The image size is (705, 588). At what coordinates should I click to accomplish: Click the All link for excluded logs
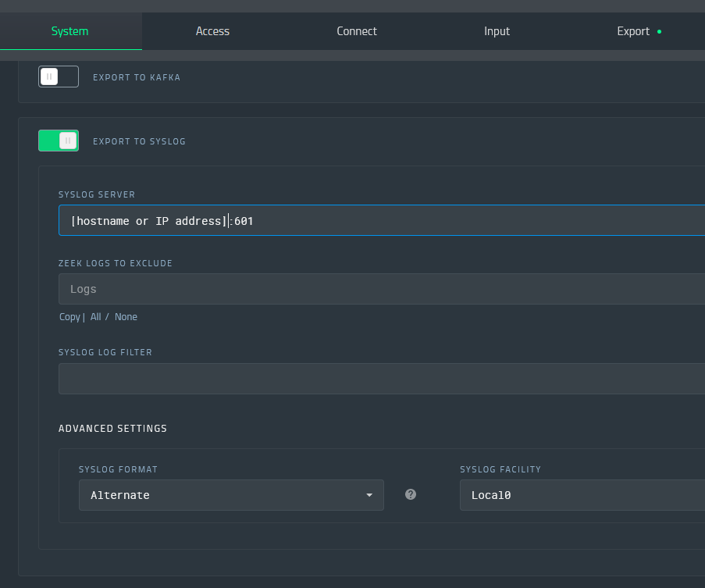pos(96,317)
